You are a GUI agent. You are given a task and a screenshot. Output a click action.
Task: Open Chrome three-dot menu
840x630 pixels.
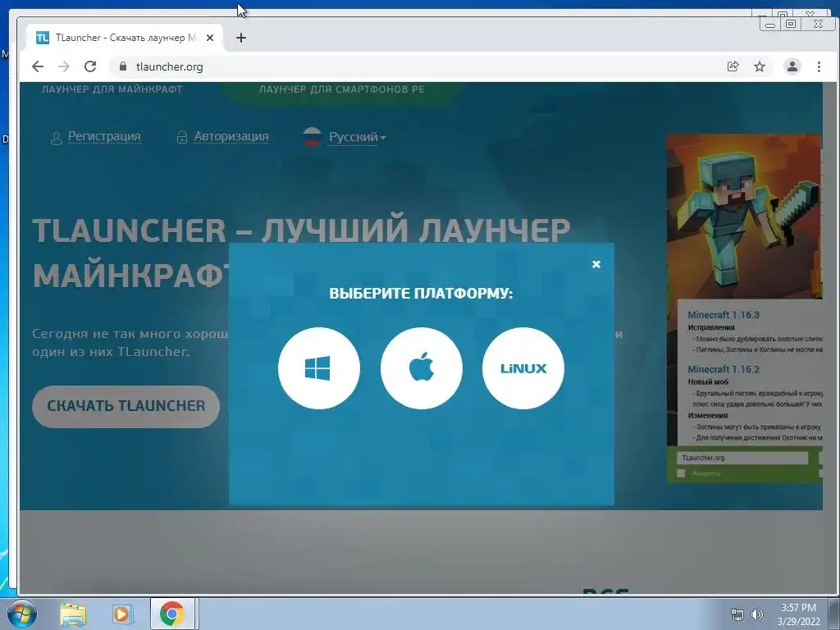click(819, 66)
